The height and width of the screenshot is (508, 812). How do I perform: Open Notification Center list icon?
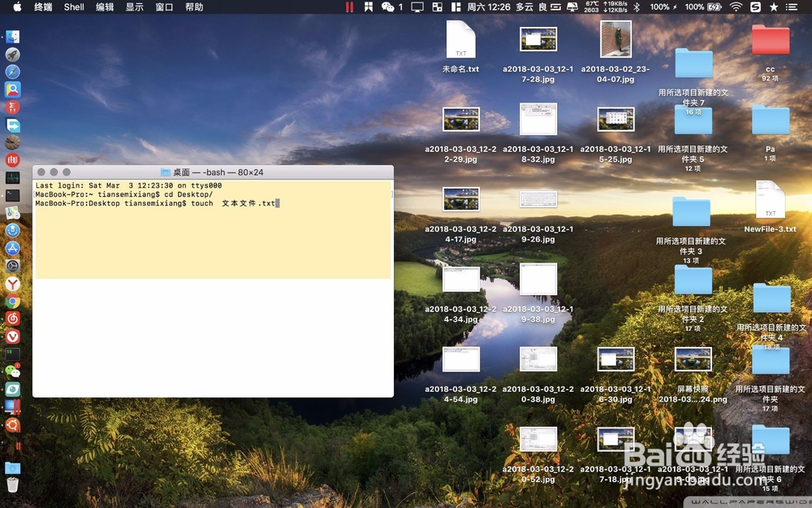pyautogui.click(x=792, y=7)
